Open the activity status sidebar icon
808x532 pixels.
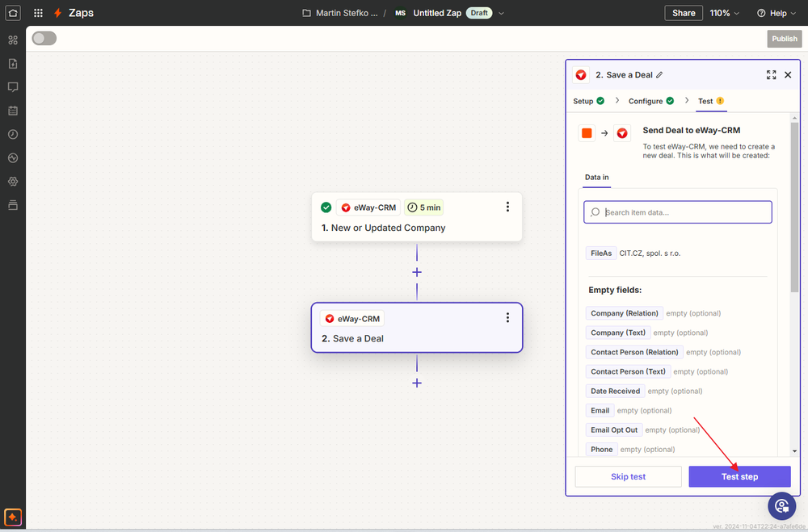pos(13,158)
